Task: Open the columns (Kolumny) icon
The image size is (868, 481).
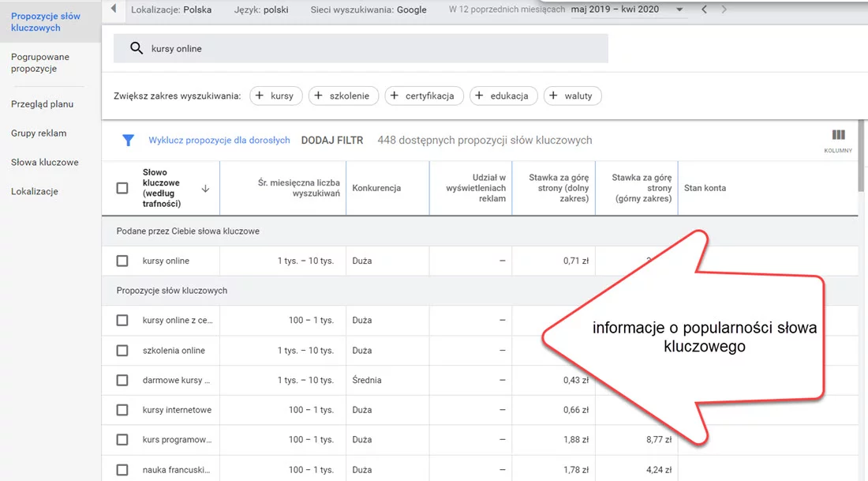Action: point(838,136)
